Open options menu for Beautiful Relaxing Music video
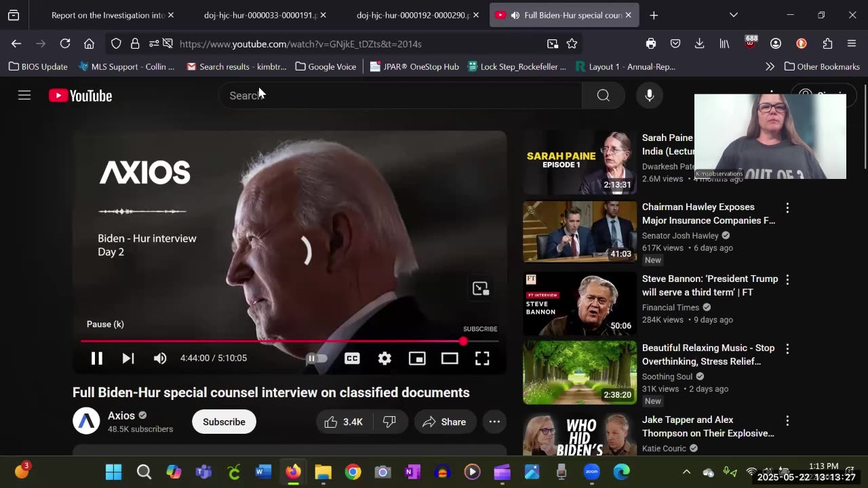 pyautogui.click(x=787, y=348)
